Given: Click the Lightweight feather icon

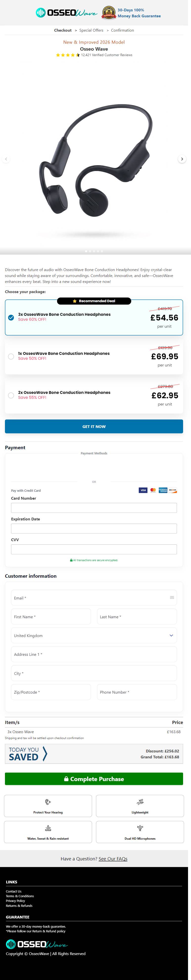Looking at the screenshot, I should [x=140, y=802].
